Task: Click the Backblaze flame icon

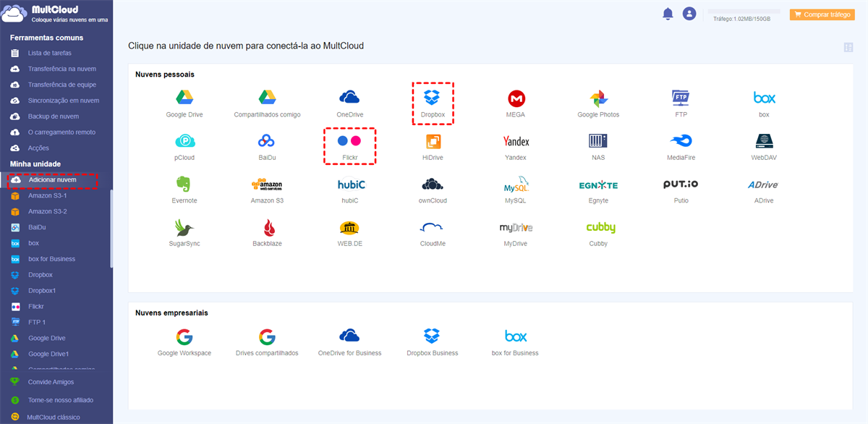Action: [x=267, y=227]
